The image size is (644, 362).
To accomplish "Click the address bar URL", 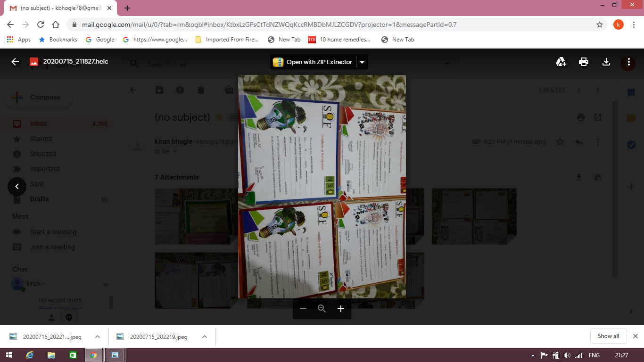I will point(269,25).
